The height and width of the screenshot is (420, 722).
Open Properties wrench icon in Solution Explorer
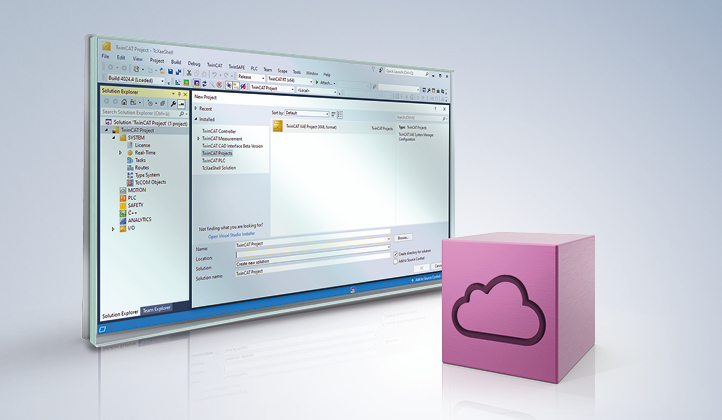tap(173, 104)
